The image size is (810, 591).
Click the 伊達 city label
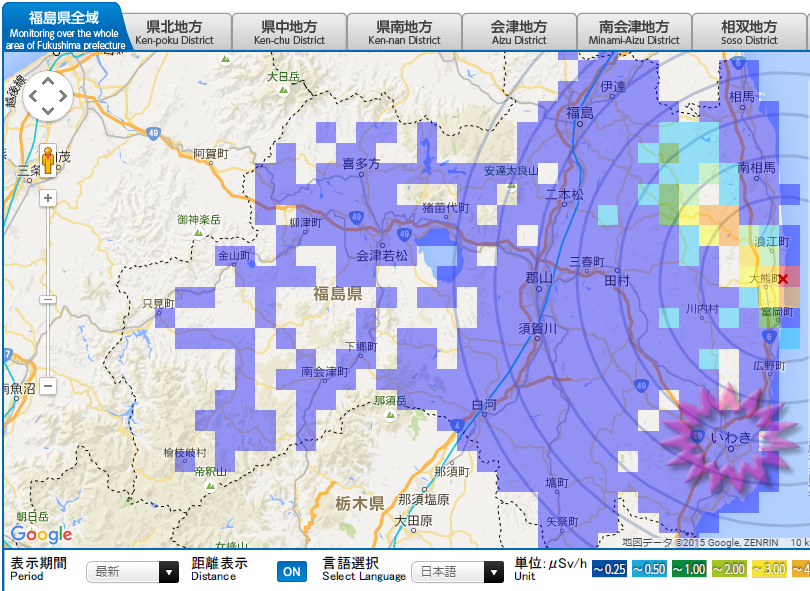(x=613, y=86)
